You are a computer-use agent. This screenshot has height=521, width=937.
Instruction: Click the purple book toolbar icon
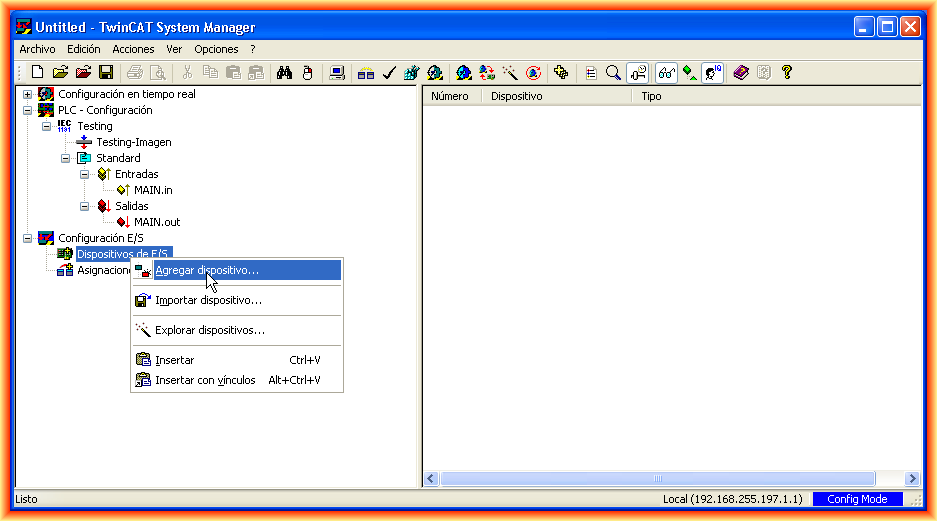click(740, 72)
